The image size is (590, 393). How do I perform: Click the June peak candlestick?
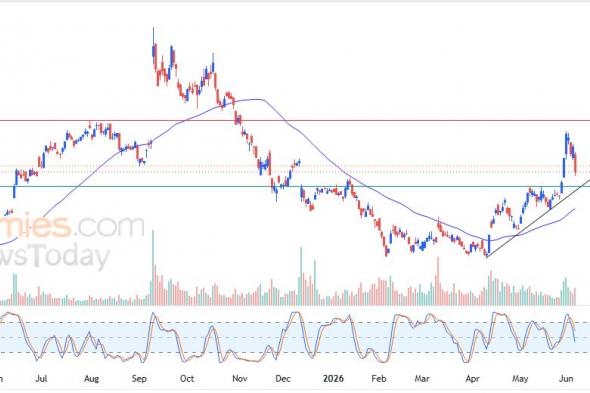pyautogui.click(x=566, y=143)
